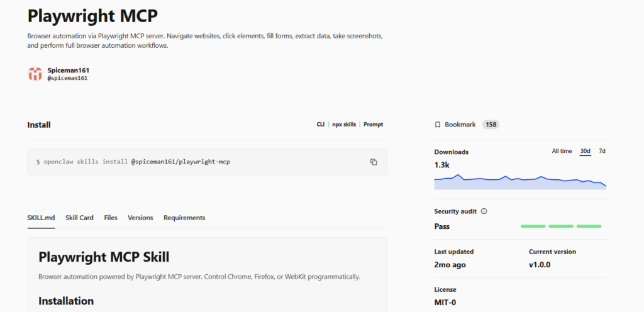Click the 158 bookmark count badge

pyautogui.click(x=491, y=125)
